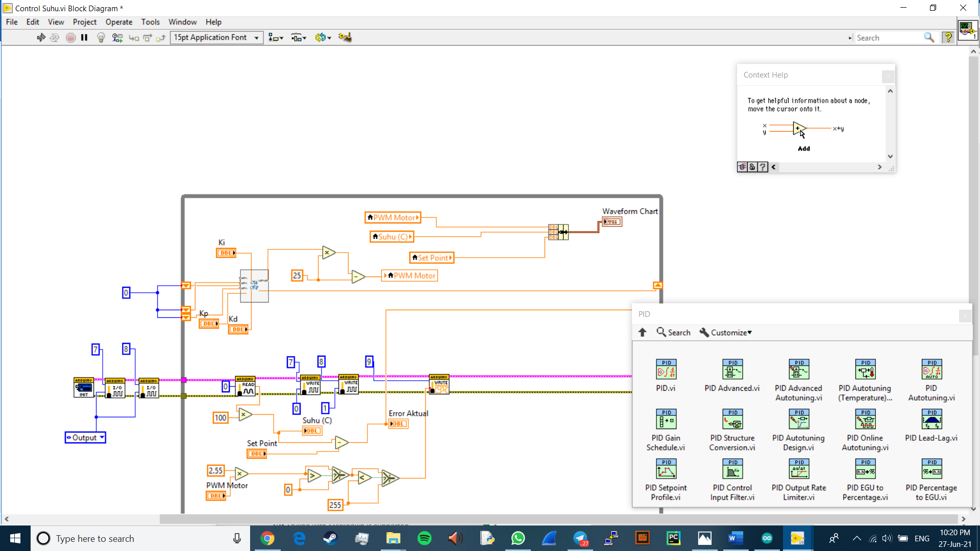Abort execution with the red stop button

71,37
